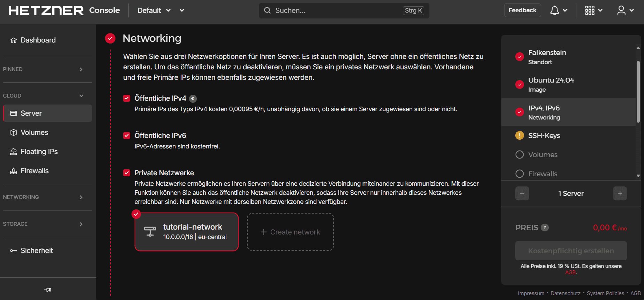644x300 pixels.
Task: Open the apps grid menu icon
Action: 590,10
